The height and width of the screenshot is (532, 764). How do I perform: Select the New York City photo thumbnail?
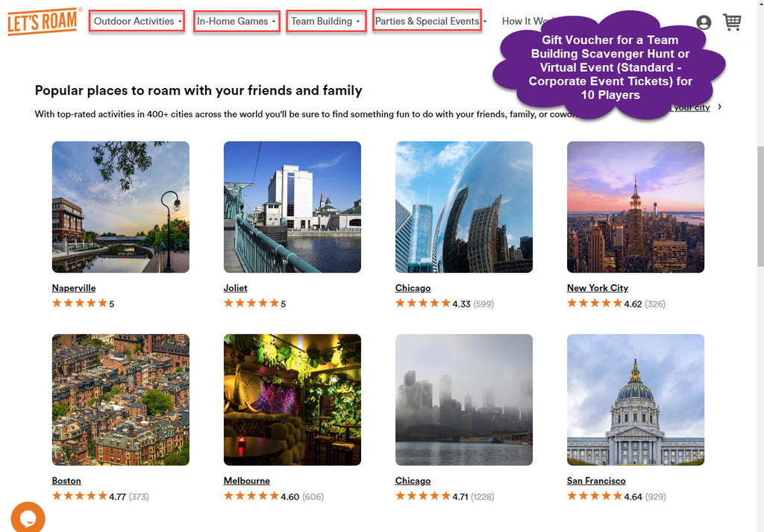[636, 207]
